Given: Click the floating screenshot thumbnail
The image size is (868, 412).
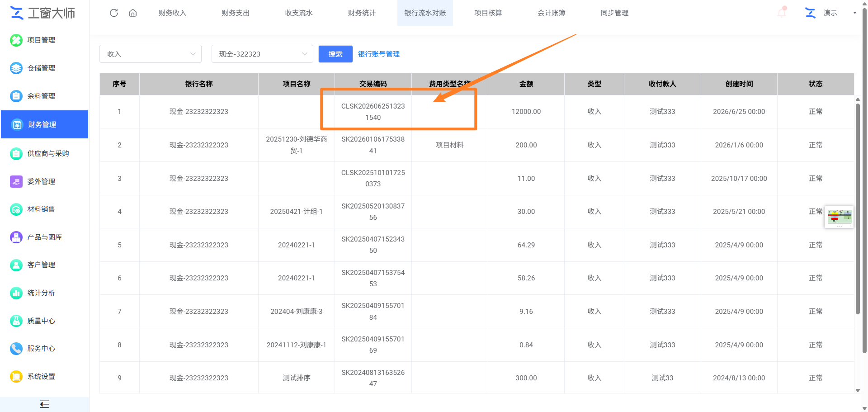Looking at the screenshot, I should (839, 217).
